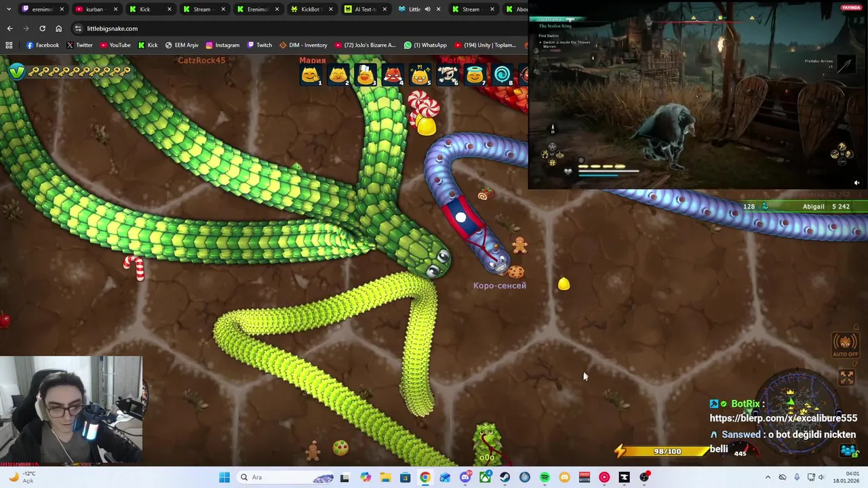Select the blue spiral emote numbered 8
Screen dimensions: 868x488
pos(502,75)
